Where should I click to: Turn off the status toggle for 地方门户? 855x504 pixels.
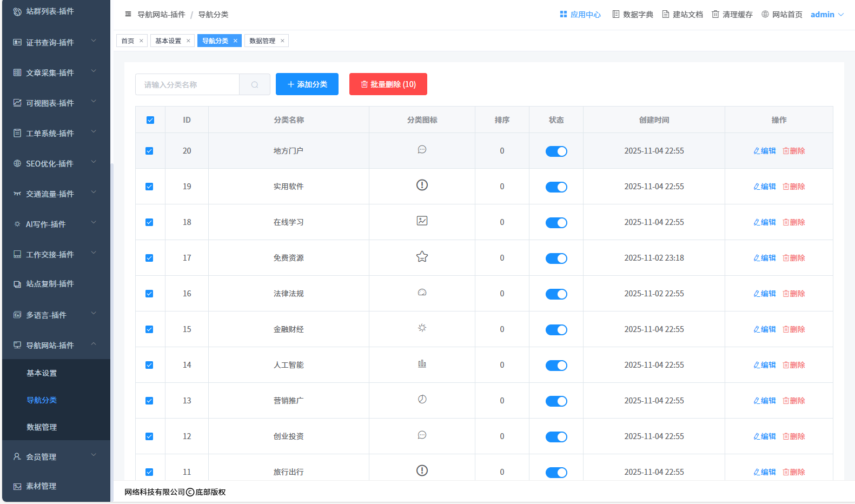click(556, 151)
